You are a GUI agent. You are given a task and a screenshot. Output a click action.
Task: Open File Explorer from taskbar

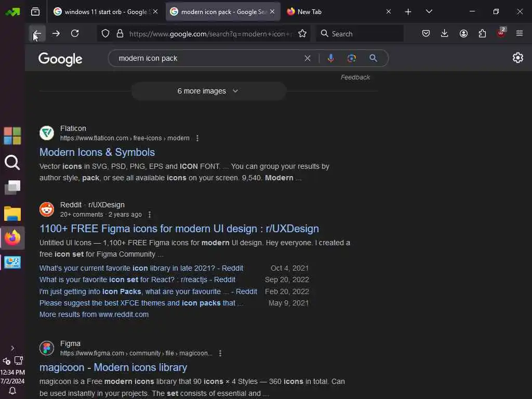coord(12,214)
